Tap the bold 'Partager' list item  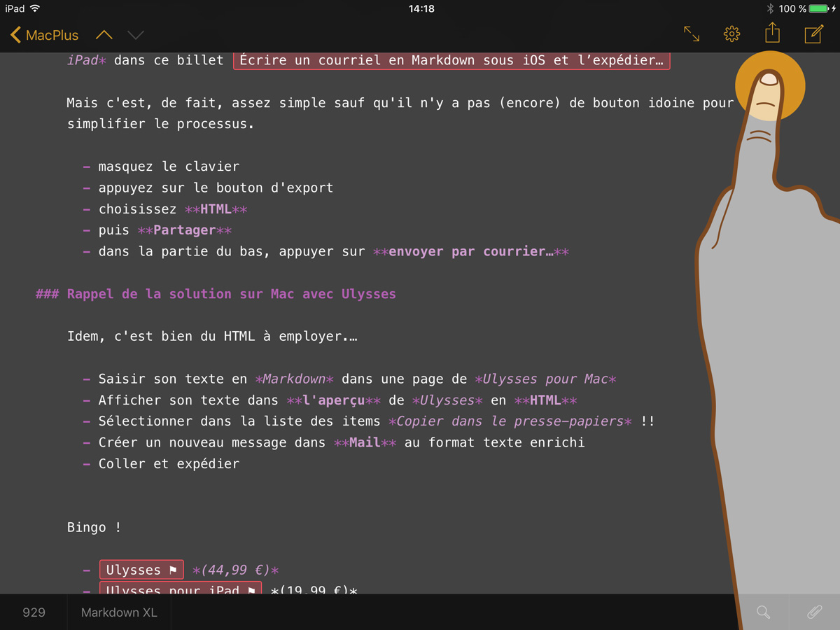coord(185,230)
